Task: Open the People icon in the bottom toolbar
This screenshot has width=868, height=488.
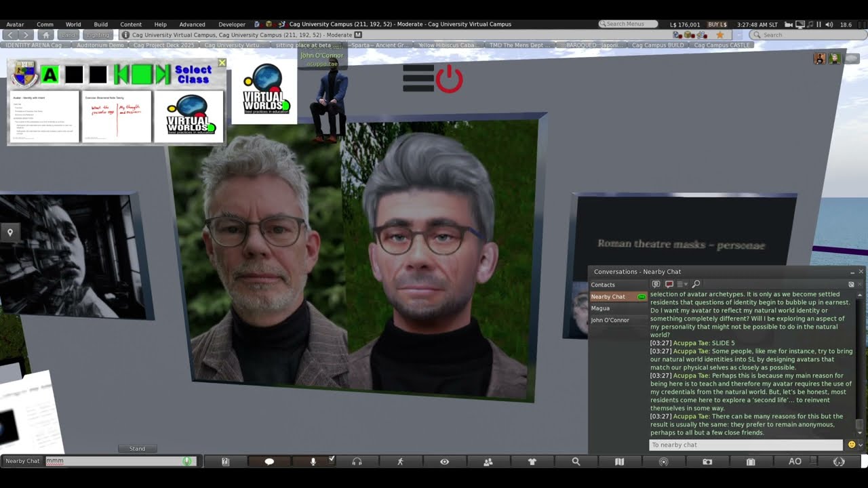Action: pos(488,462)
